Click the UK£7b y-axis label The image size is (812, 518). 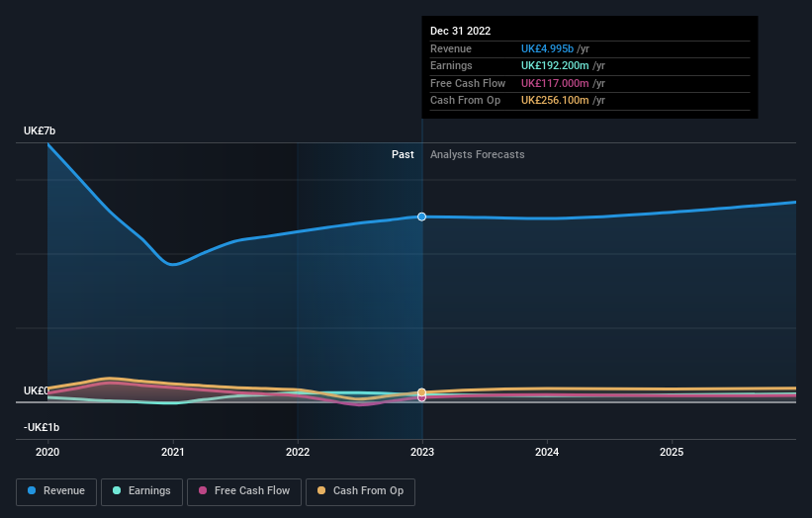(40, 130)
